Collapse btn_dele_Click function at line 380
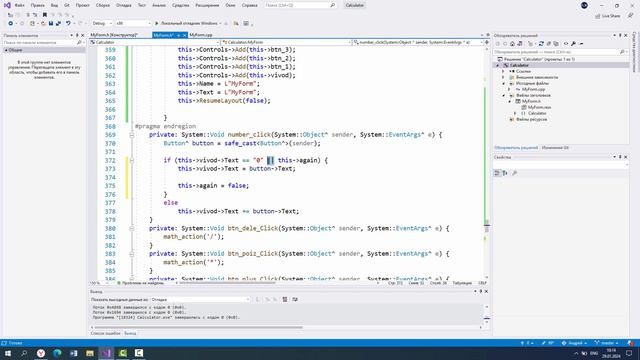640x360 pixels. [x=131, y=229]
